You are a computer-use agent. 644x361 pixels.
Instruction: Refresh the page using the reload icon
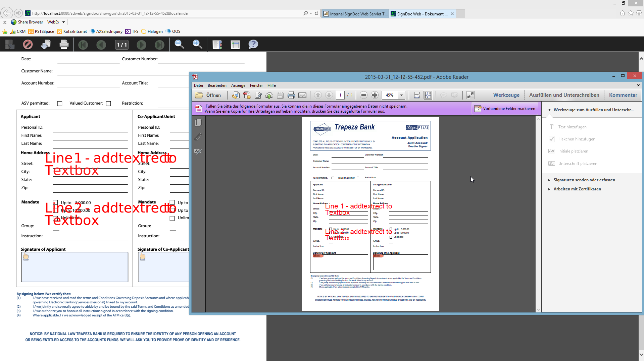click(x=316, y=13)
